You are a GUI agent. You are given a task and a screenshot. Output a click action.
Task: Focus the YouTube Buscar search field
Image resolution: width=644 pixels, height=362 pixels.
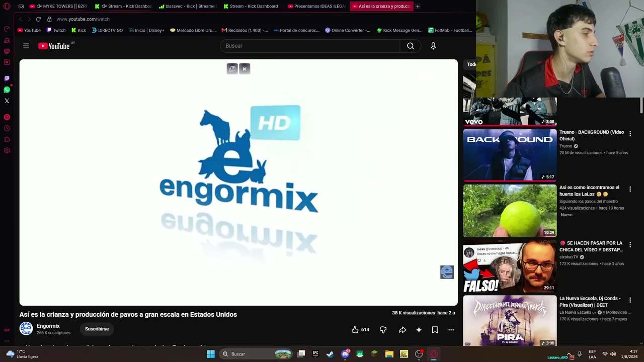310,46
